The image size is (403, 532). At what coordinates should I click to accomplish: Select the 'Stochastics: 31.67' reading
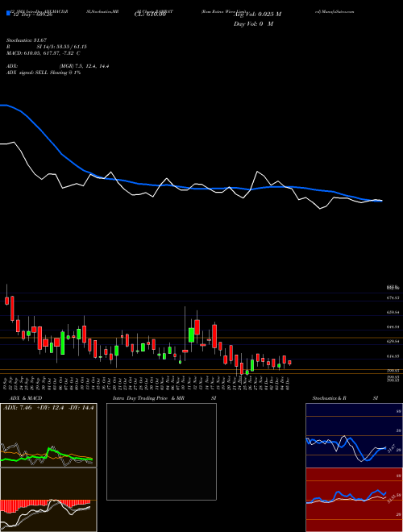coord(26,40)
